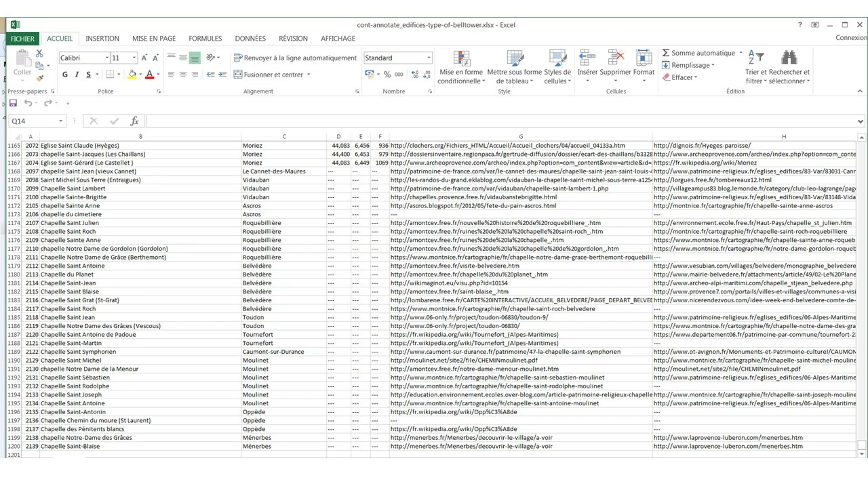Switch to the DONNÉES tab

[250, 39]
